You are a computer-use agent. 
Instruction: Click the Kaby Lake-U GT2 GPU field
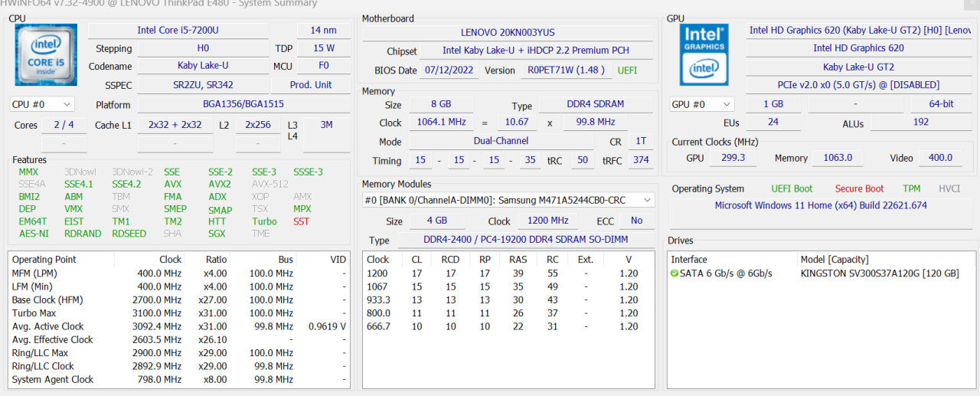coord(858,67)
